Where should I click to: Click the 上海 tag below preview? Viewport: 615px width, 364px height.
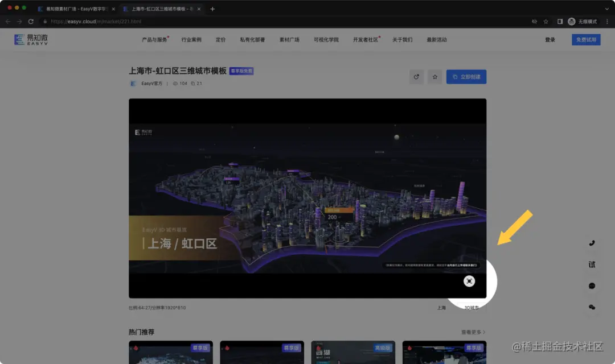[x=441, y=308]
